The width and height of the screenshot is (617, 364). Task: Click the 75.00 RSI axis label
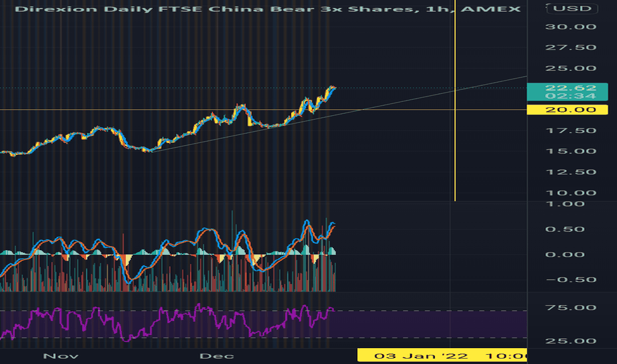[x=571, y=307]
